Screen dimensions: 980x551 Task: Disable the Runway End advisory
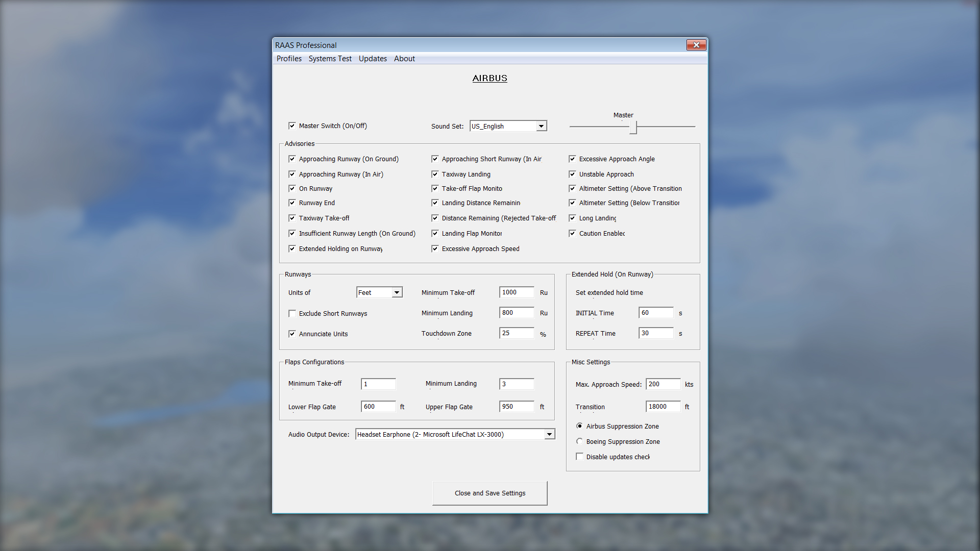[292, 203]
